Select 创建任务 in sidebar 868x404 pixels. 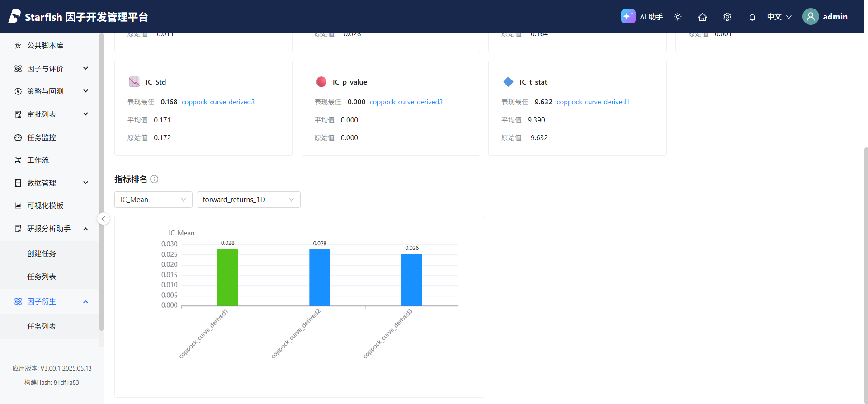42,254
